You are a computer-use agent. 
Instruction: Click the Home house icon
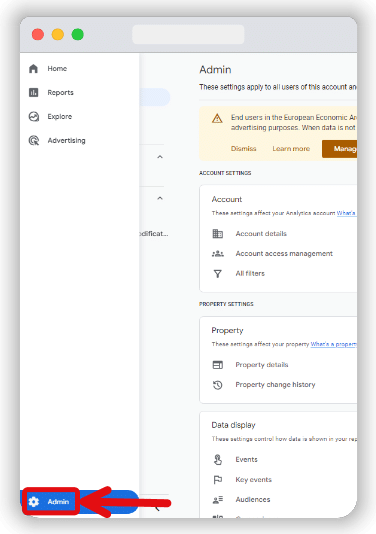click(x=33, y=68)
